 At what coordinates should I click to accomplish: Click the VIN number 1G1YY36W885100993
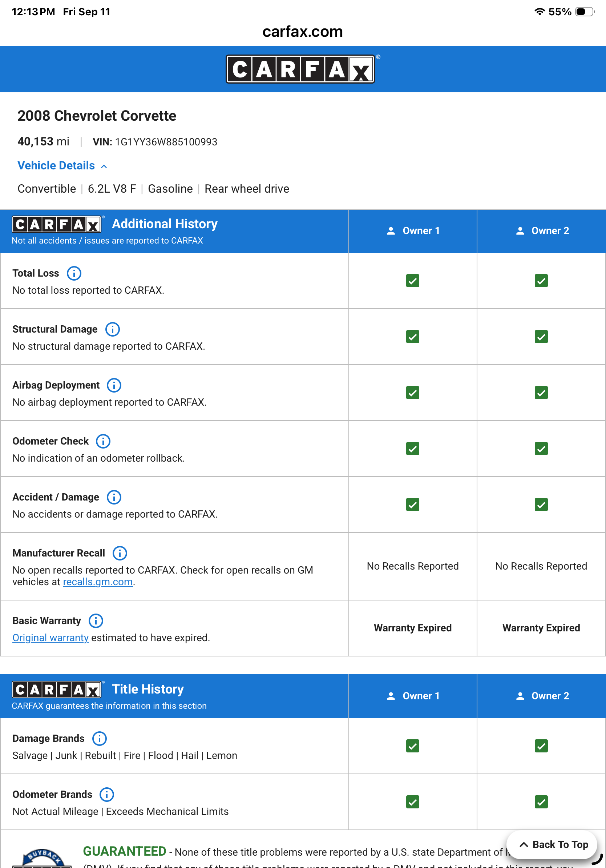pyautogui.click(x=166, y=142)
